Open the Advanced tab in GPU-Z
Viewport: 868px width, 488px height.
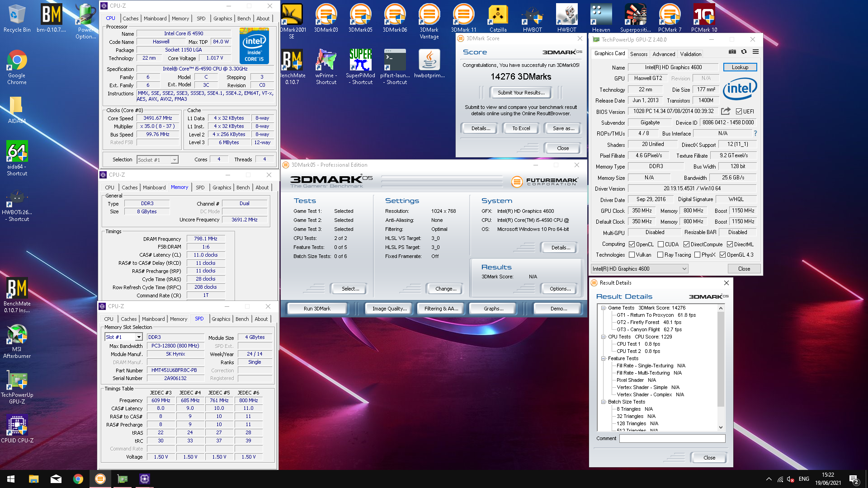(664, 54)
